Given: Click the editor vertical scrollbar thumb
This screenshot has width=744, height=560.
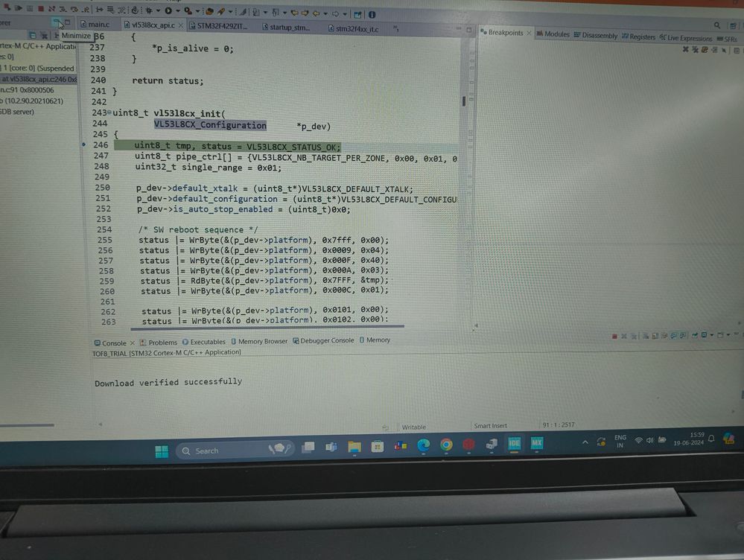Looking at the screenshot, I should click(463, 101).
